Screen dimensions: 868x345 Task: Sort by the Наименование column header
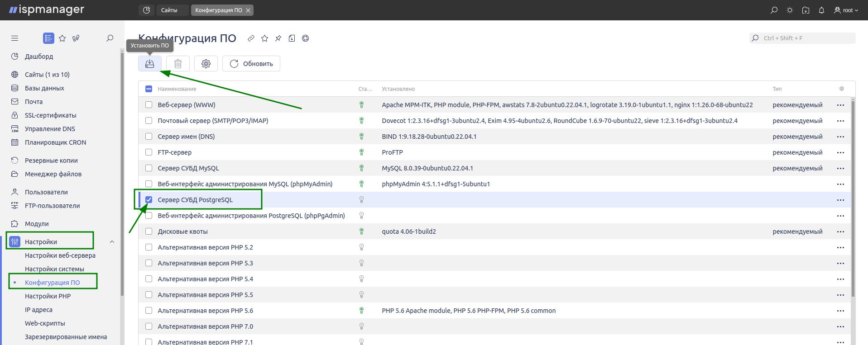point(177,89)
